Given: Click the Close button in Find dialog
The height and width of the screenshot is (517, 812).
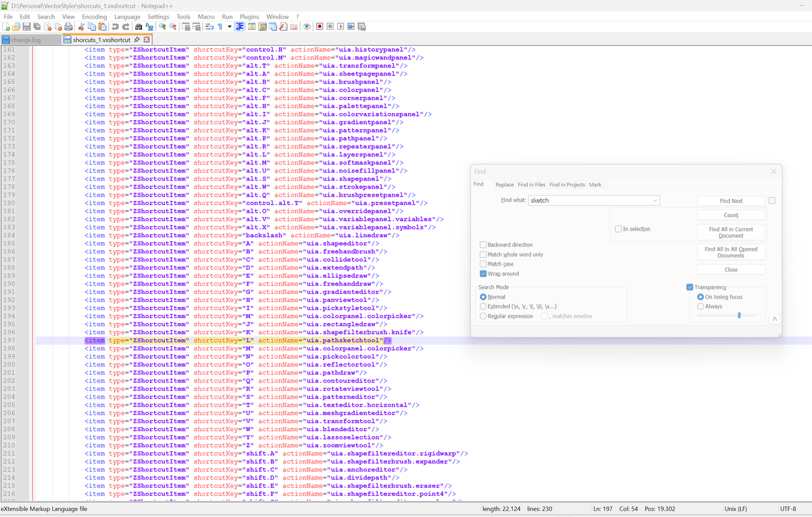Looking at the screenshot, I should point(731,269).
